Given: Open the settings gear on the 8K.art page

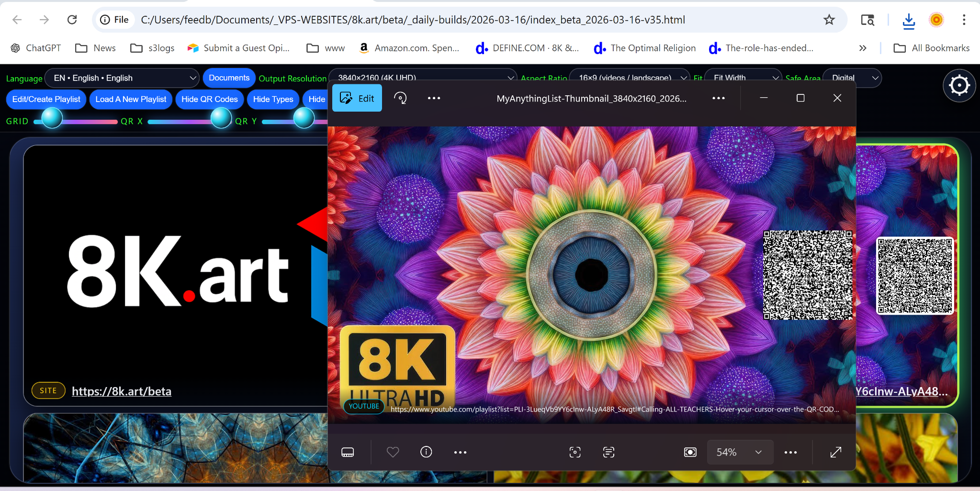Looking at the screenshot, I should (x=959, y=86).
